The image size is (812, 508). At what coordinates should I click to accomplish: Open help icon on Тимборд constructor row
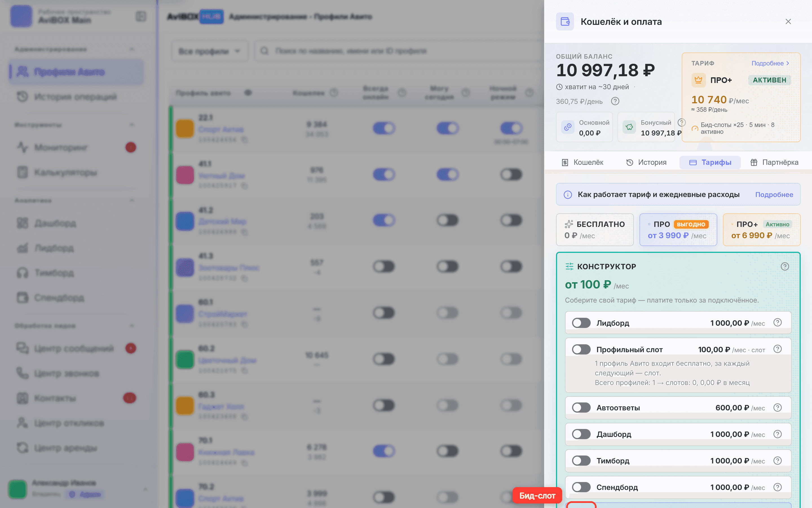pos(777,461)
